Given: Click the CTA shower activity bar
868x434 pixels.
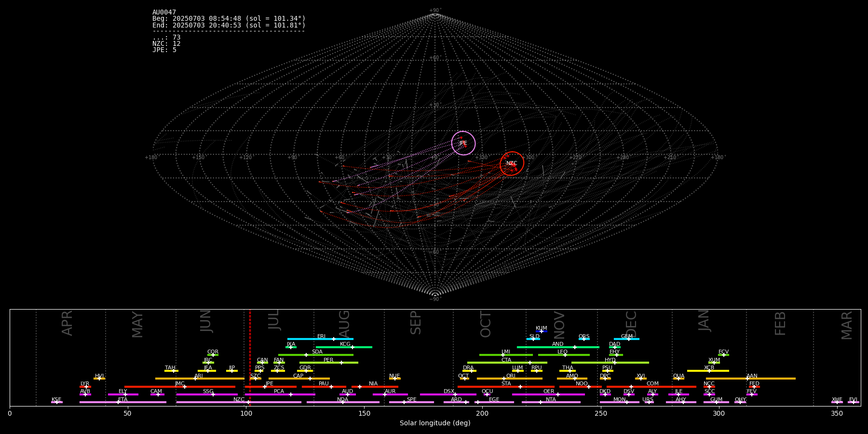Looking at the screenshot, I should [507, 363].
